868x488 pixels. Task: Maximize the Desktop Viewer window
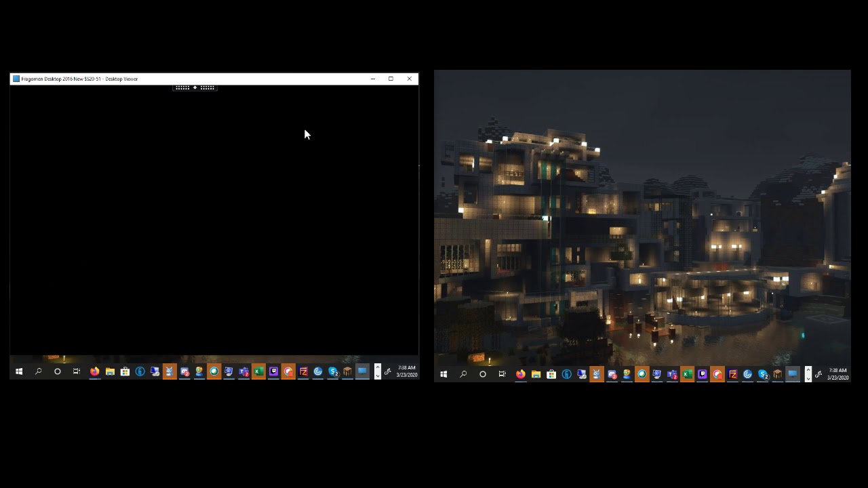point(391,79)
